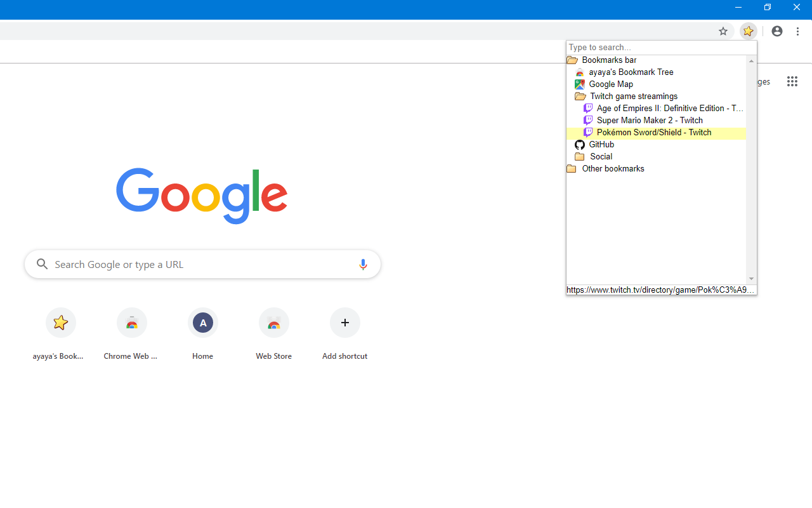Collapse the Twitch game streamings folder
This screenshot has height=508, width=812.
[x=633, y=96]
